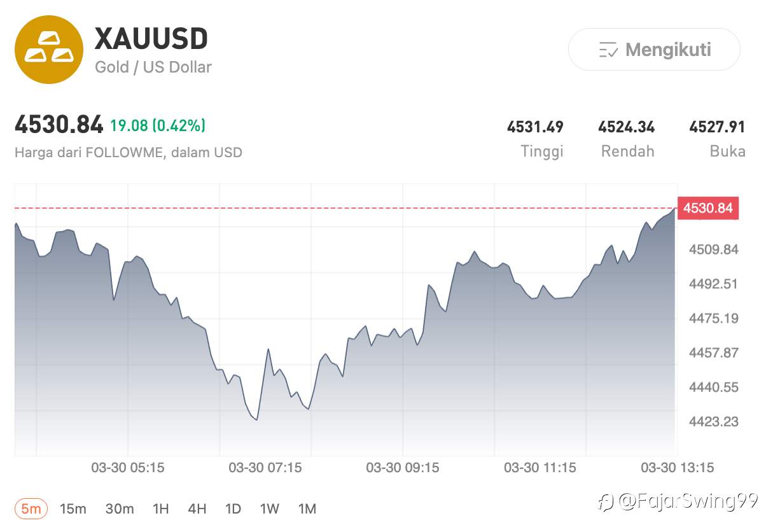
Task: Switch to the 15m timeframe
Action: pos(73,508)
